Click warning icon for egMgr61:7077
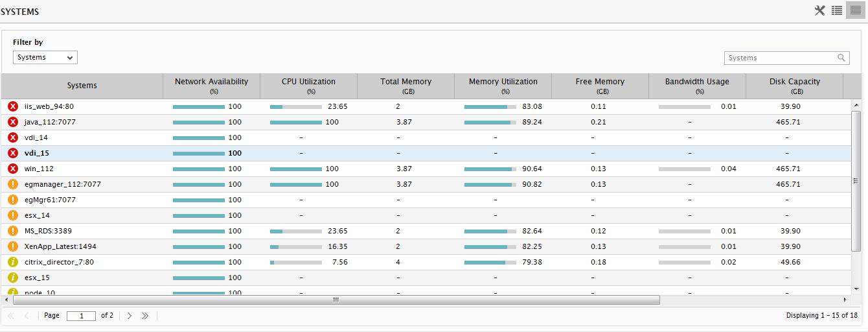The width and height of the screenshot is (868, 332). 13,200
